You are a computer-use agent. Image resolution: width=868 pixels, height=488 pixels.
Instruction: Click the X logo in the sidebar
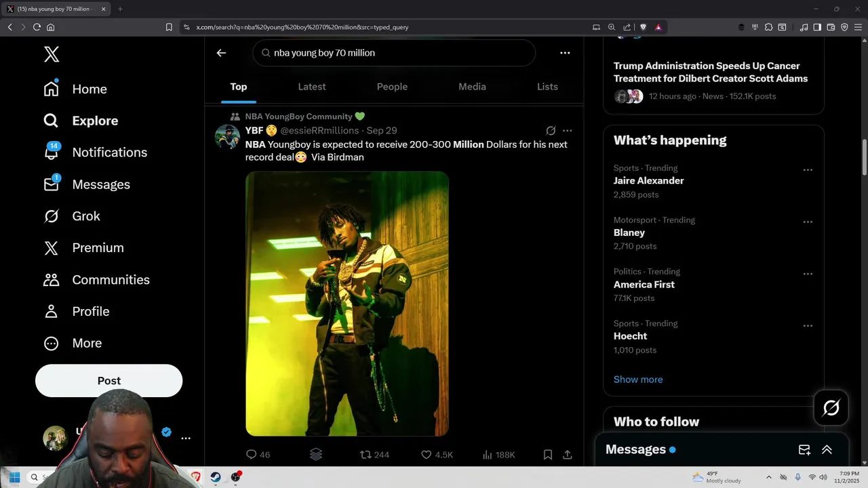click(x=52, y=54)
